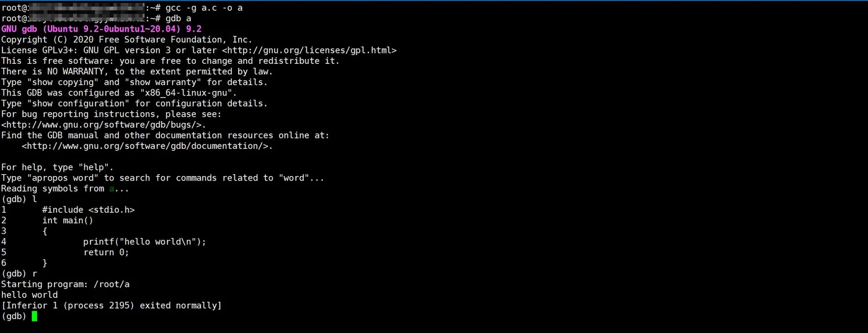This screenshot has width=868, height=333.
Task: Click the GNU gdb version header line
Action: point(101,29)
